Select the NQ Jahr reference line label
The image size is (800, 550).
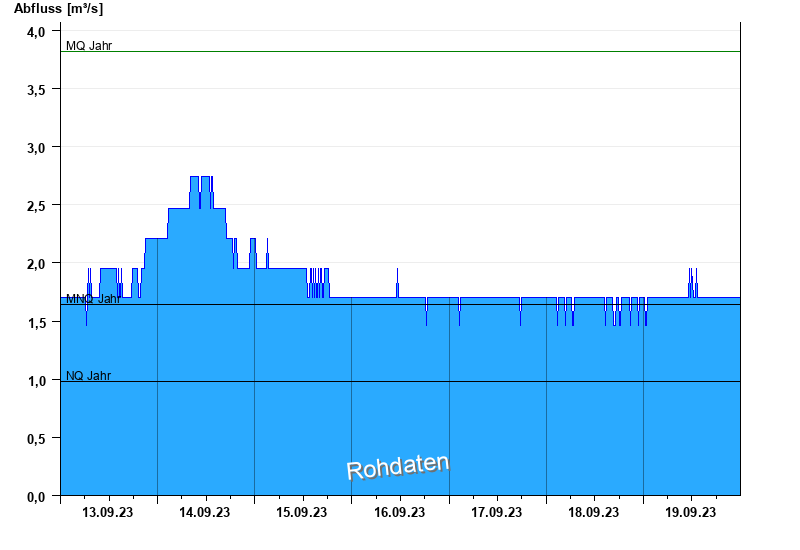coord(89,375)
